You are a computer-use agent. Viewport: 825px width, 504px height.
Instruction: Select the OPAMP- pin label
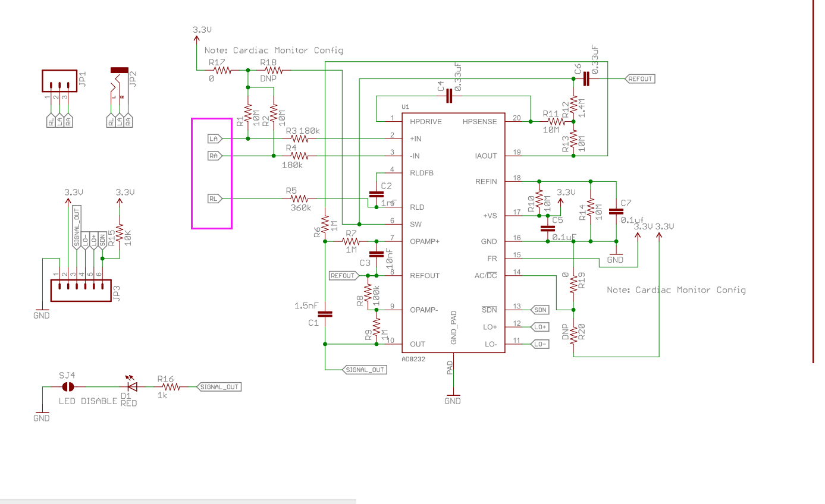424,310
